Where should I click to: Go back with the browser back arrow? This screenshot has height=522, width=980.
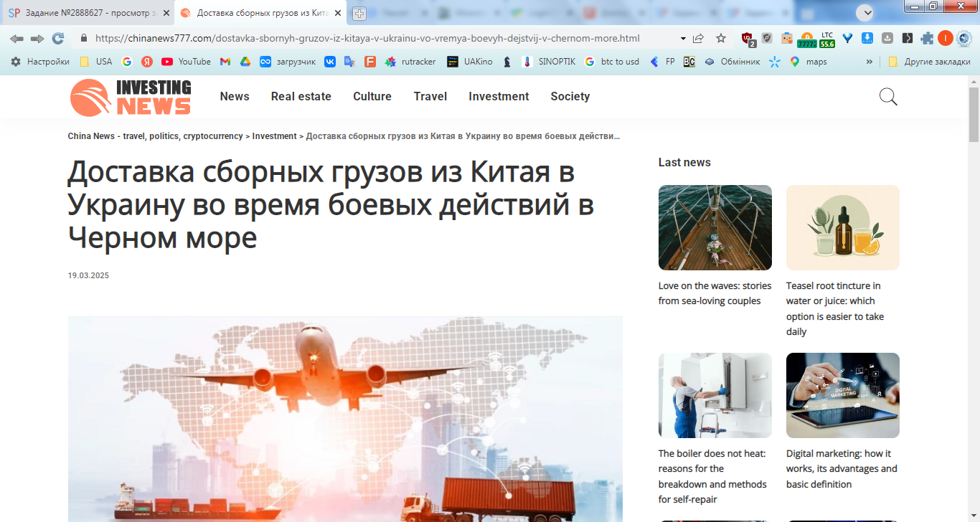[17, 39]
